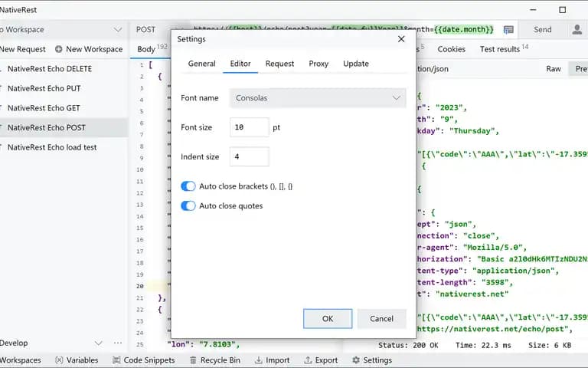Select NativeRest Echo GET request
Screen dimensions: 588x368
pyautogui.click(x=44, y=108)
